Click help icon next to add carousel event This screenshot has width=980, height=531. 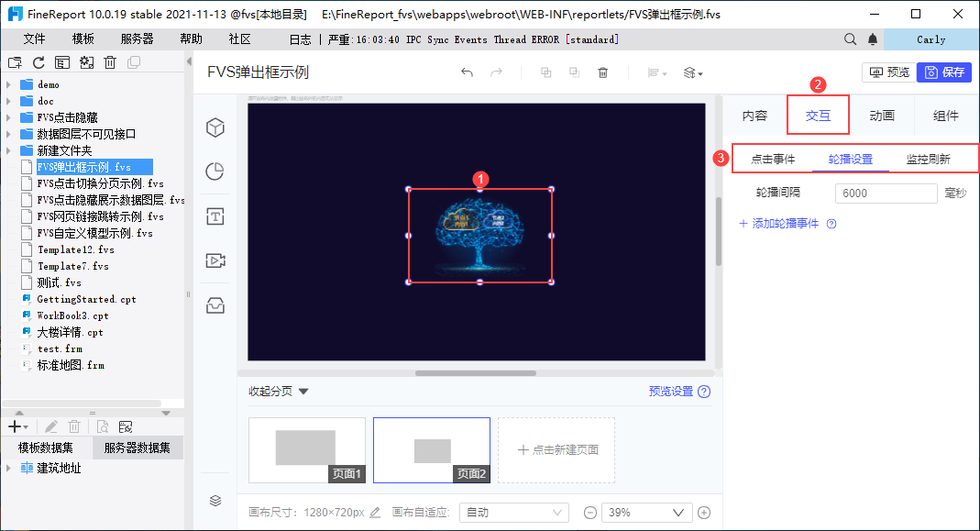coord(831,224)
